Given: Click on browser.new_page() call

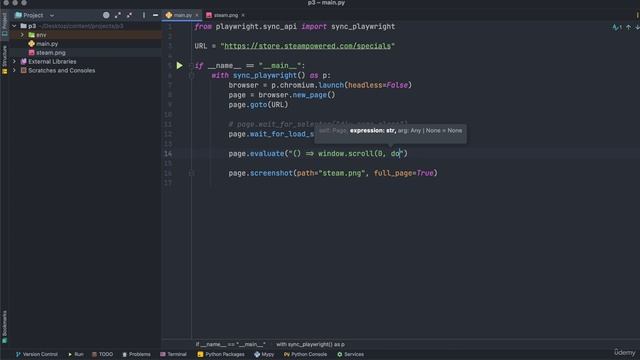Looking at the screenshot, I should tap(297, 95).
